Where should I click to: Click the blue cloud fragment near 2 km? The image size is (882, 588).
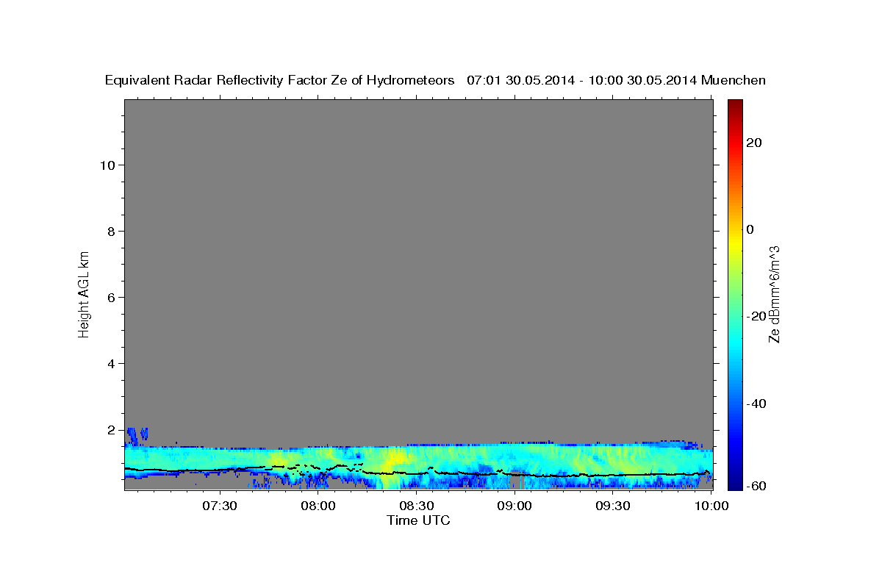click(137, 434)
